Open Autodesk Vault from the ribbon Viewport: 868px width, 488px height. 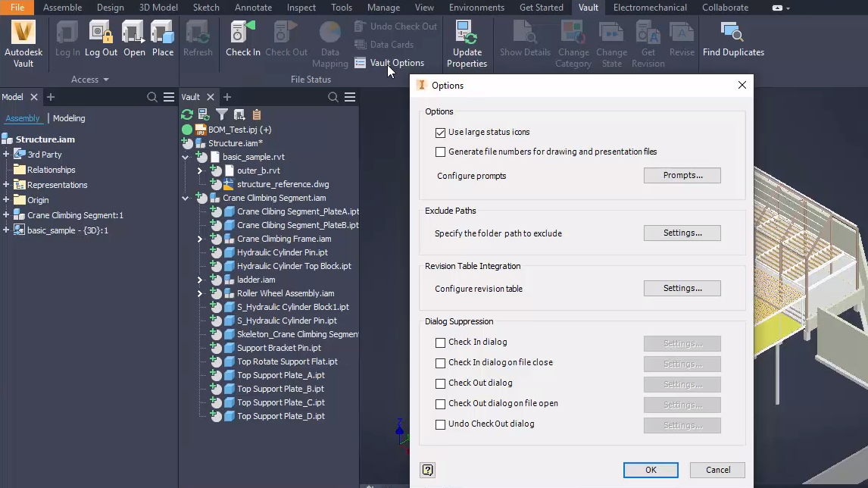tap(23, 44)
